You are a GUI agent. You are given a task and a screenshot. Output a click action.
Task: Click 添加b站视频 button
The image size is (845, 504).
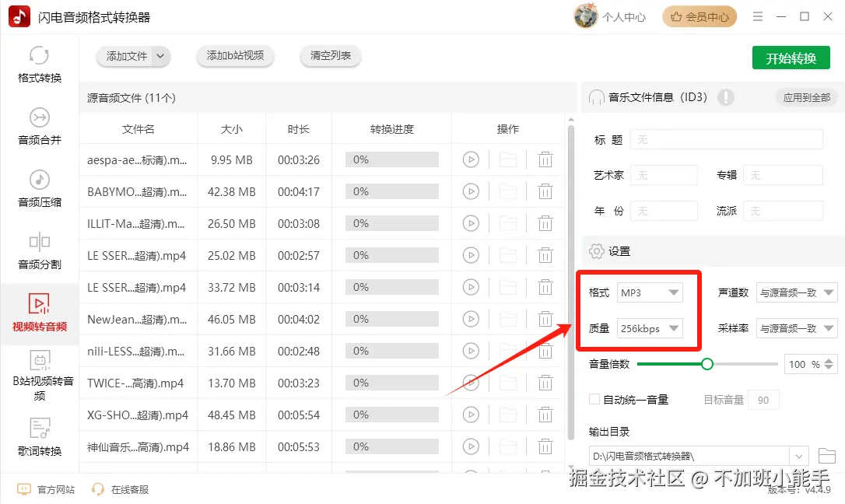236,55
